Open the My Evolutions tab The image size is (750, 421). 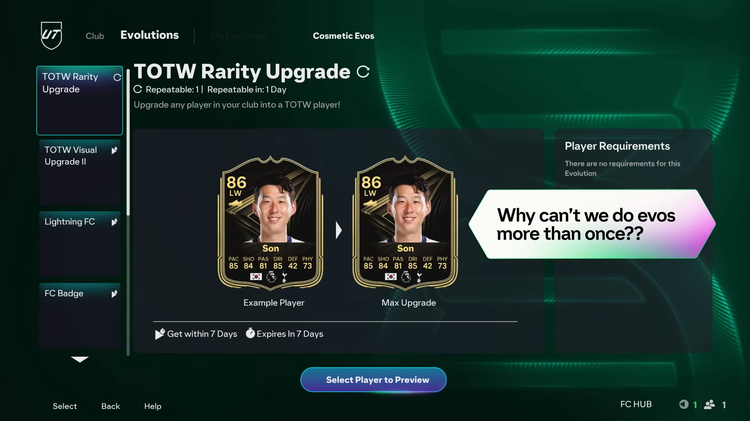tap(239, 36)
